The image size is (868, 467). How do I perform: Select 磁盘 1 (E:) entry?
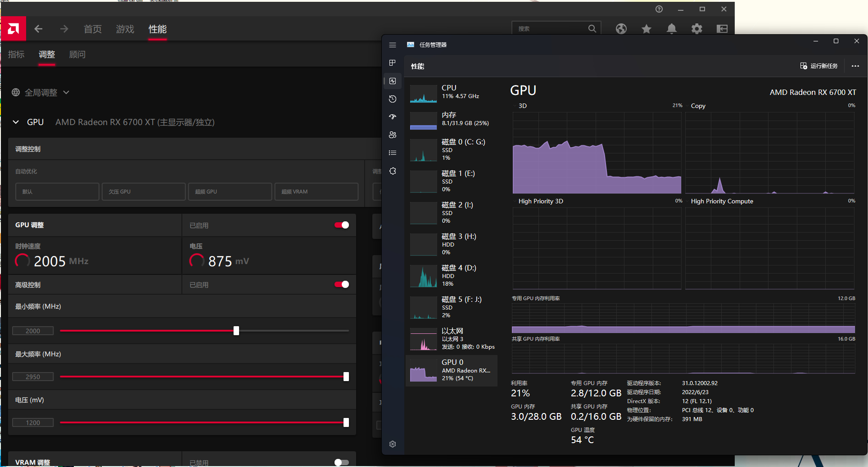pyautogui.click(x=452, y=182)
